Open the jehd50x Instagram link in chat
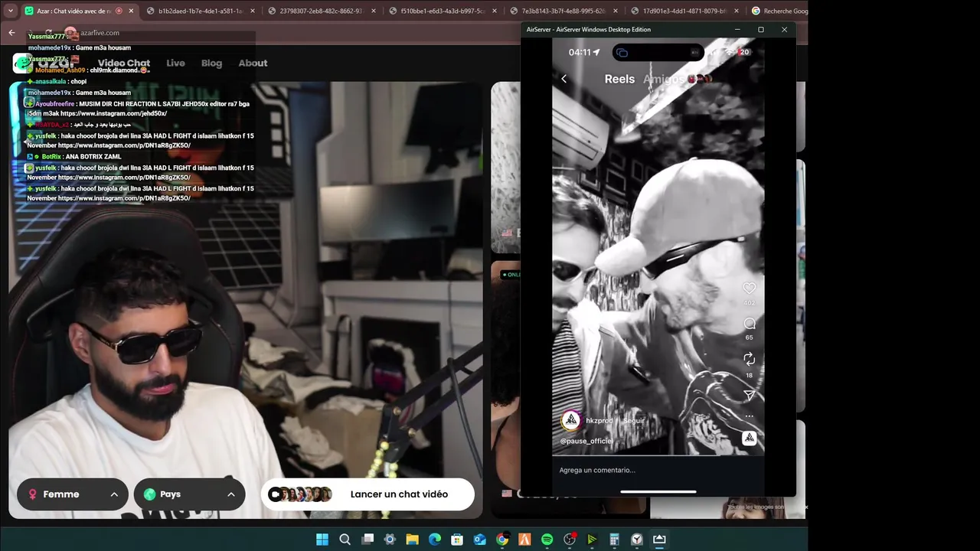 113,113
